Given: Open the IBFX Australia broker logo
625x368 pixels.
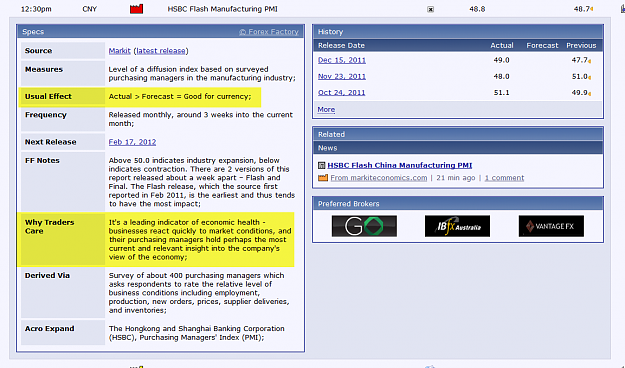Looking at the screenshot, I should (457, 226).
